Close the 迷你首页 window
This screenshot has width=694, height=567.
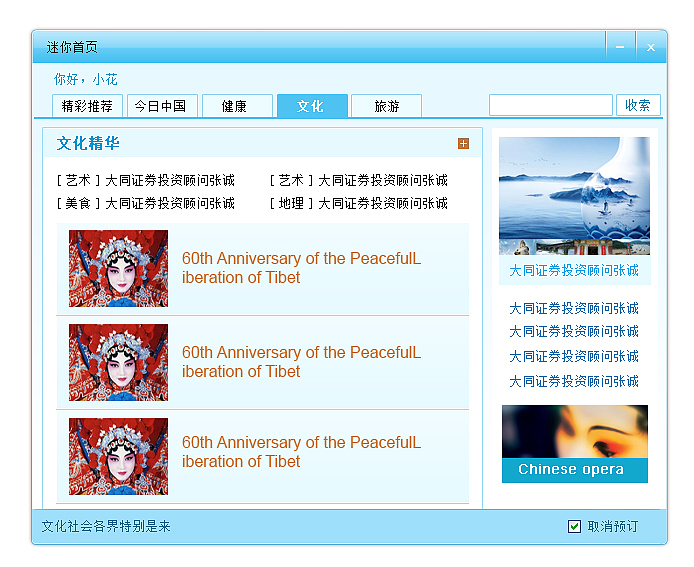coord(651,47)
